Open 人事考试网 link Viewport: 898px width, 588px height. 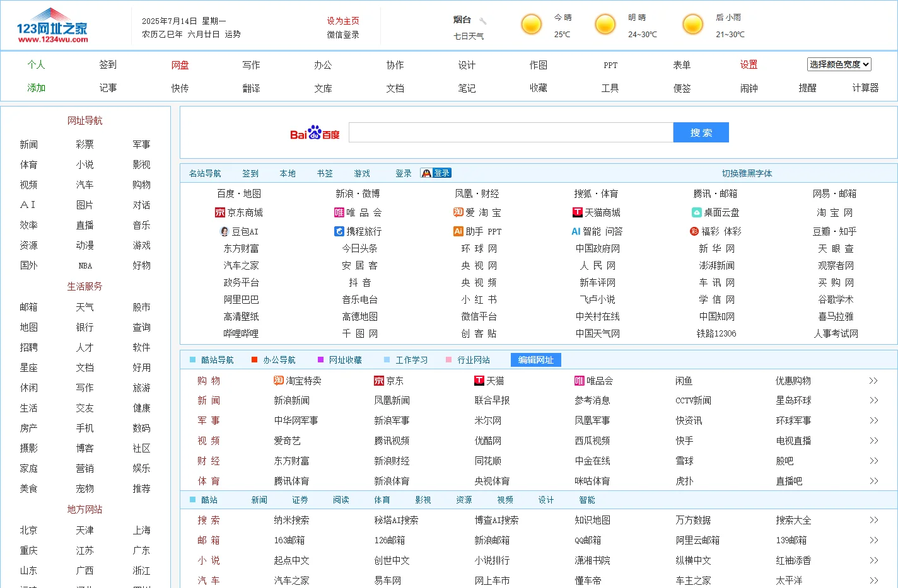click(x=836, y=333)
